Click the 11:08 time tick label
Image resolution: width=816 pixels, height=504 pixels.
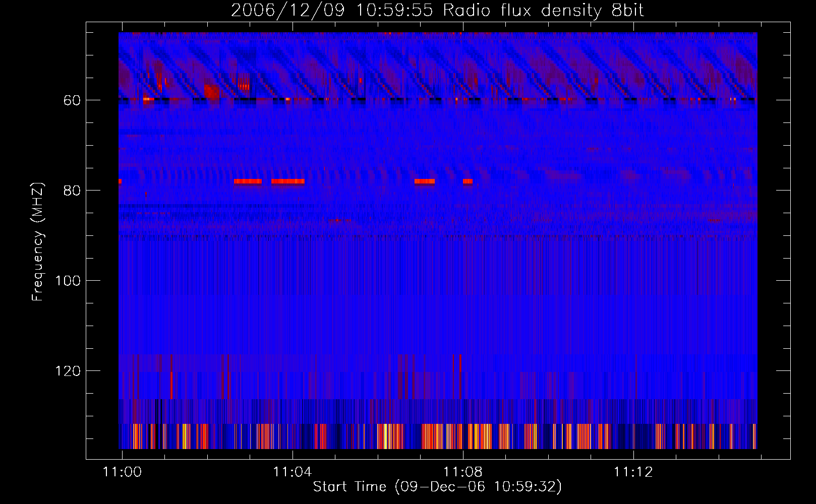(463, 472)
